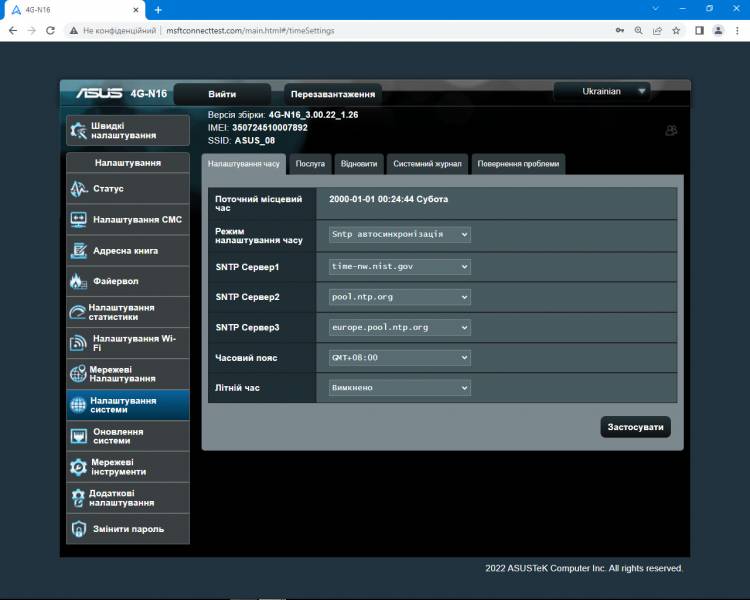Open Літній час Вимкнено dropdown
750x600 pixels.
[x=399, y=388]
